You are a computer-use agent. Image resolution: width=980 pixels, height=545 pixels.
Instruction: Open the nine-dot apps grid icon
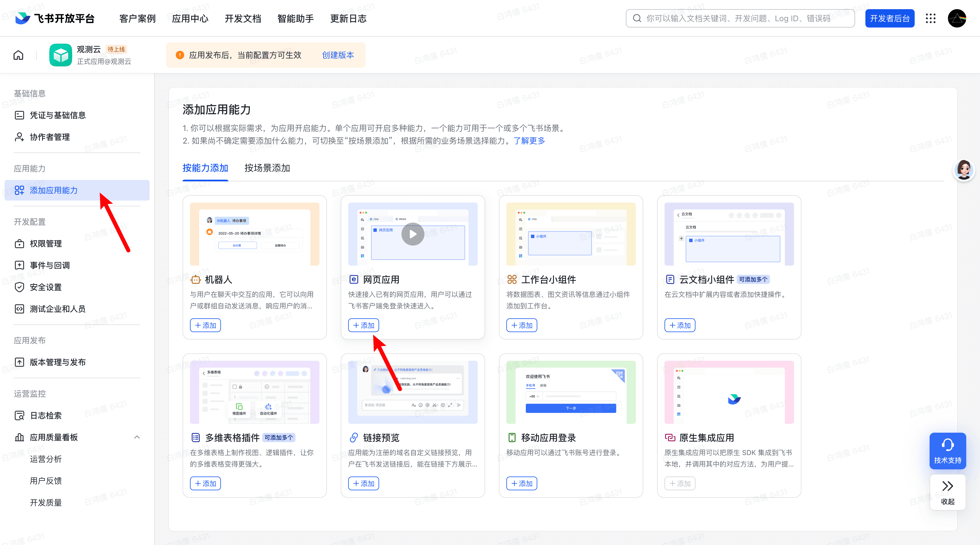[930, 18]
